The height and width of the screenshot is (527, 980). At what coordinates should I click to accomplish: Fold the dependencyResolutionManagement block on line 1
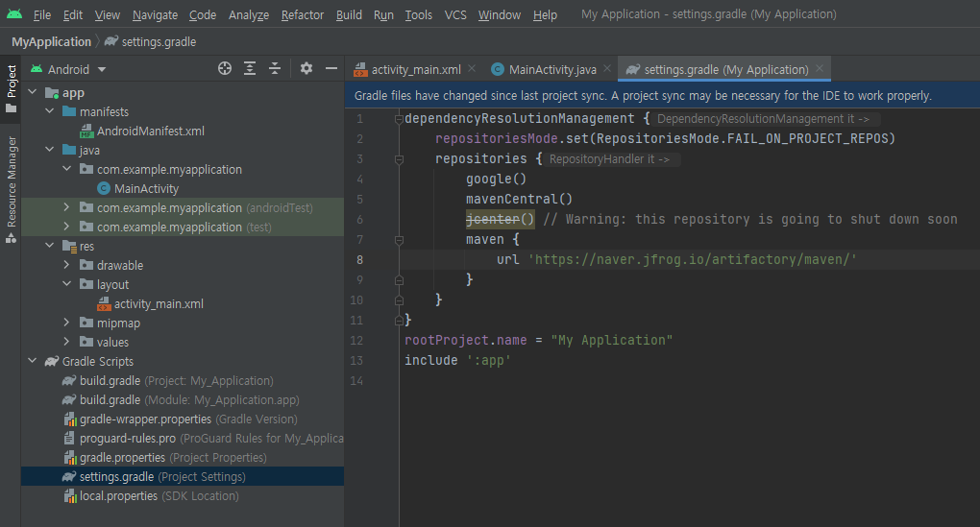pos(399,119)
